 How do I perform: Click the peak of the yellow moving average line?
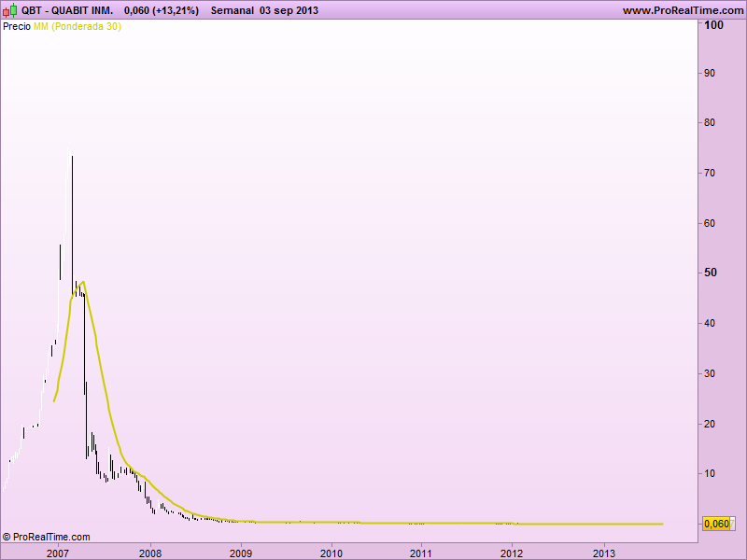83,282
